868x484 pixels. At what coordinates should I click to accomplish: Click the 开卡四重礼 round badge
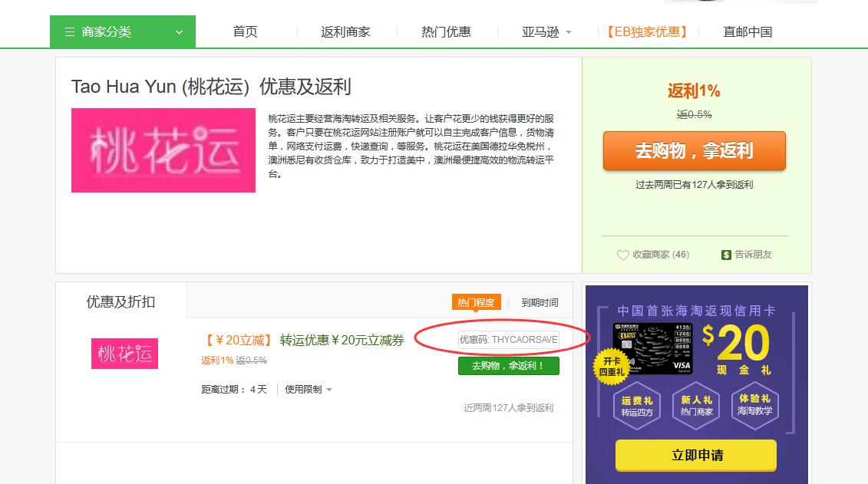611,366
